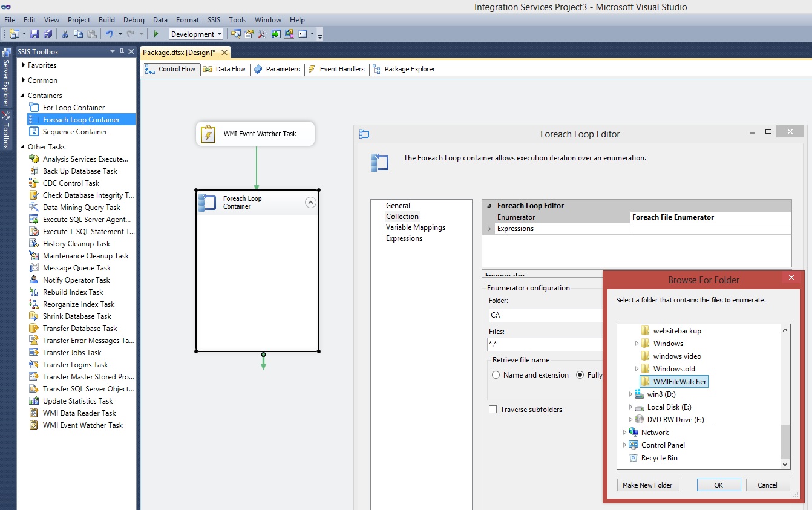Expand the Common toolbox group
Screen dimensions: 812x510
pos(24,80)
